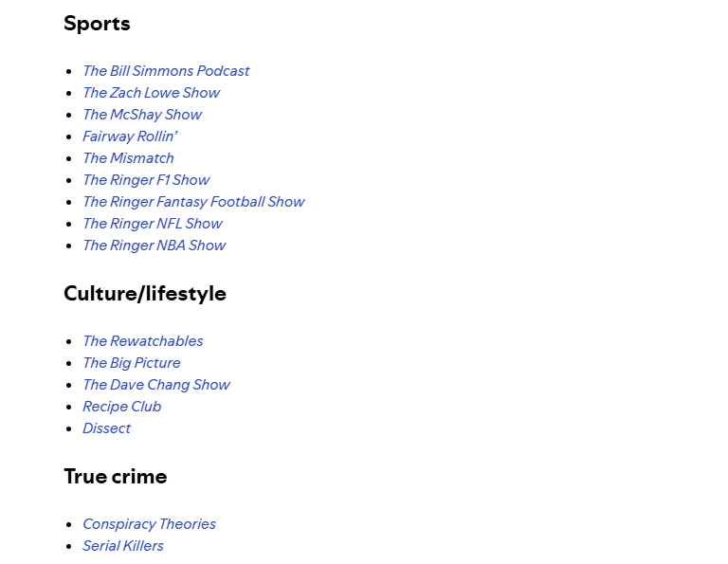Open The Ringer NFL Show link
Image resolution: width=728 pixels, height=564 pixels.
point(153,224)
